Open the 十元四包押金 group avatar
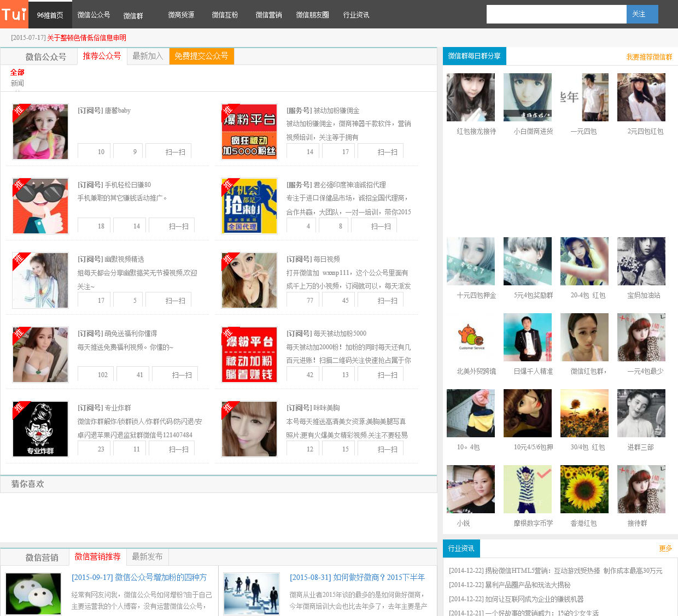Viewport: 678px width, 616px height. pos(471,261)
